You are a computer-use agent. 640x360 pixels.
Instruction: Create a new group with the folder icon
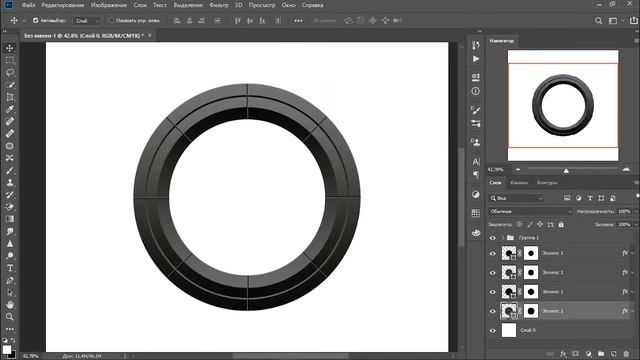601,354
